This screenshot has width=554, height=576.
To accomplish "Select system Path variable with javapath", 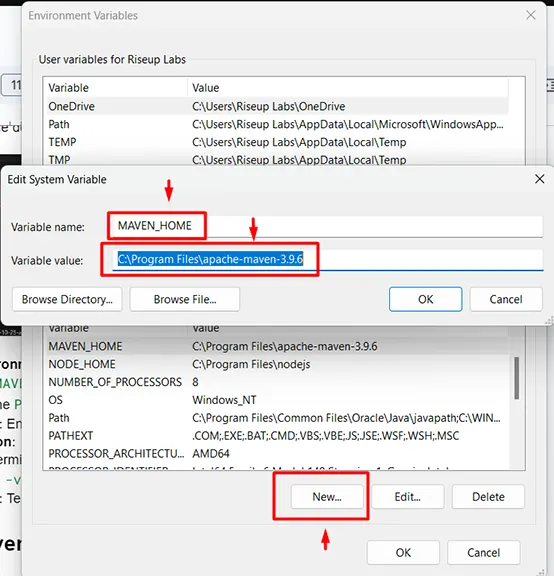I will pyautogui.click(x=277, y=418).
